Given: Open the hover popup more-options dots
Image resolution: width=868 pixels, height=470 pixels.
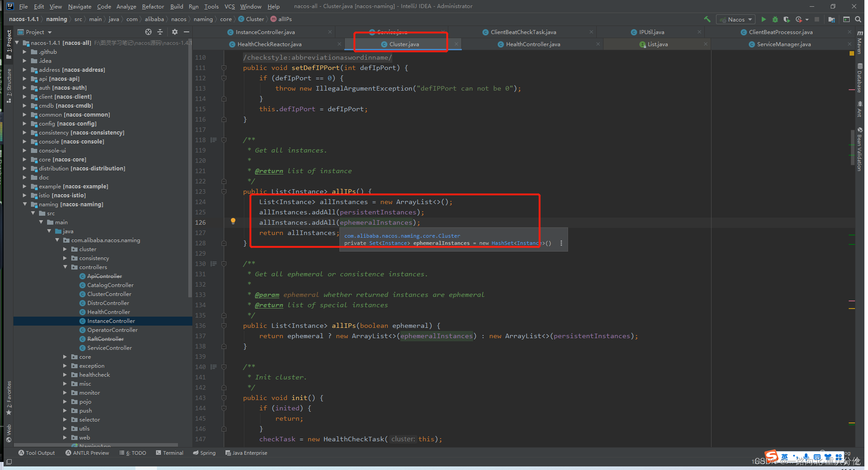Looking at the screenshot, I should 561,243.
